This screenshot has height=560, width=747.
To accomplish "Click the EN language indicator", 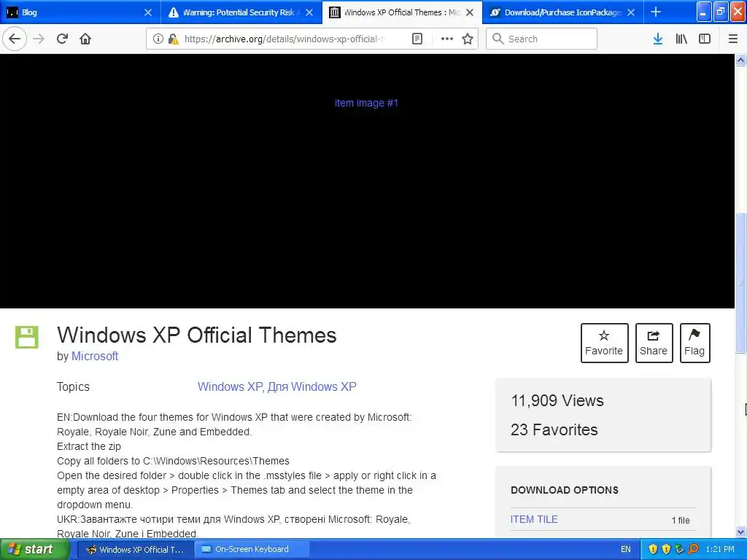I will pos(625,550).
